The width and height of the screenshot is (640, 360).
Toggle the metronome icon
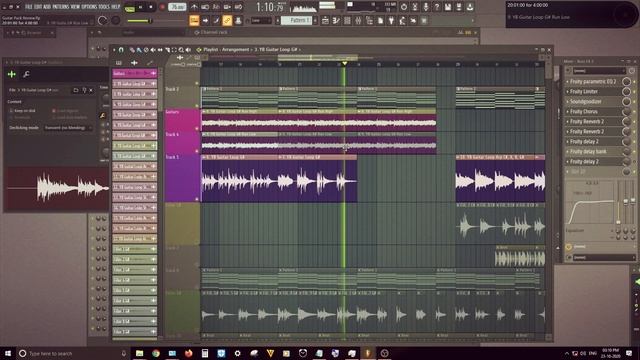coord(194,7)
